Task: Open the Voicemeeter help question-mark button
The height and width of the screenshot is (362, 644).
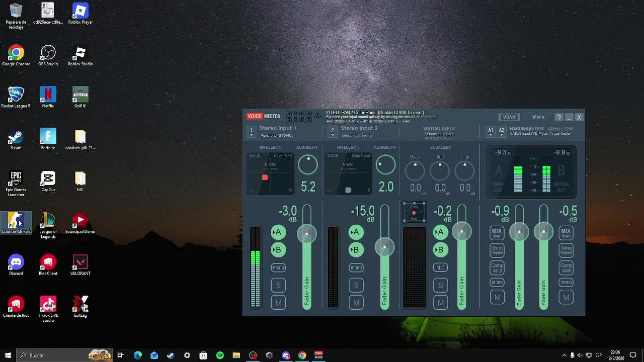Action: pos(559,117)
